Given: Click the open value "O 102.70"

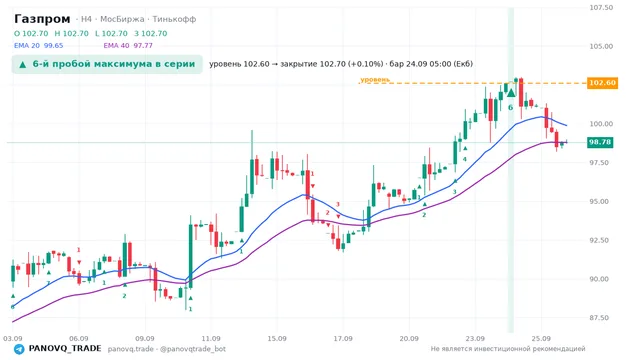Looking at the screenshot, I should pyautogui.click(x=31, y=33).
